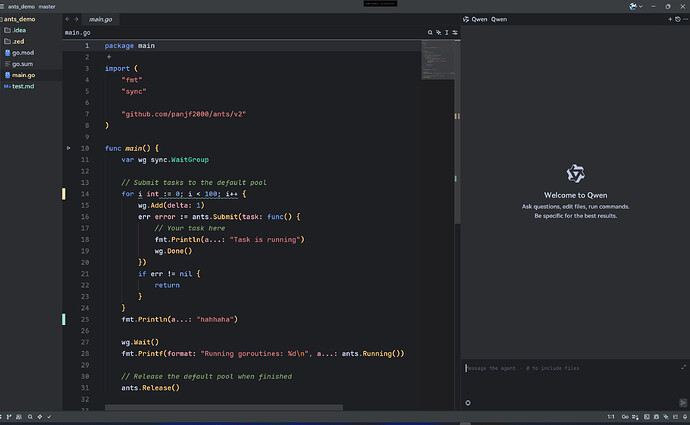This screenshot has height=425, width=690.
Task: Click the icon left of the bell in status bar
Action: 675,417
